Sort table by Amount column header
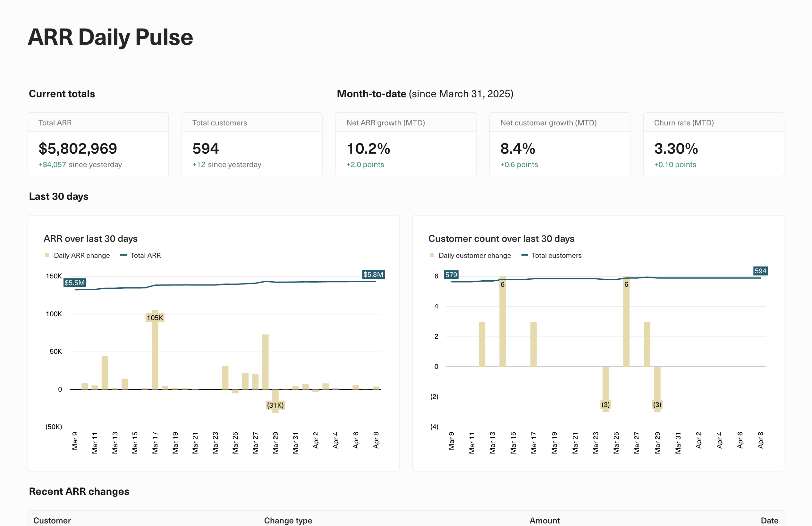The height and width of the screenshot is (526, 812). click(x=544, y=520)
